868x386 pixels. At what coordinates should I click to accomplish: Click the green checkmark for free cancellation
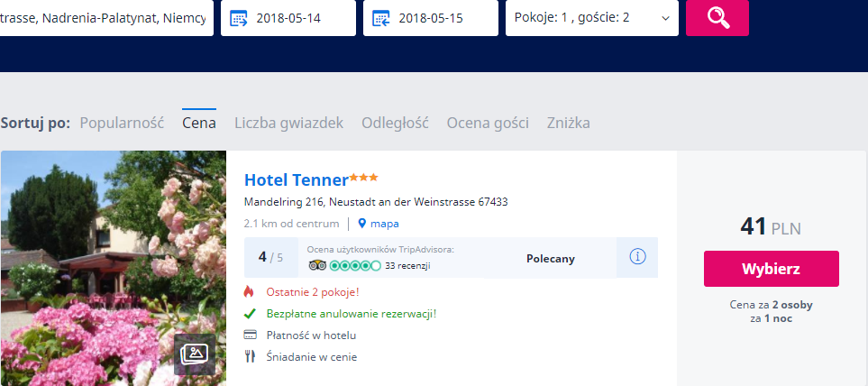[250, 314]
